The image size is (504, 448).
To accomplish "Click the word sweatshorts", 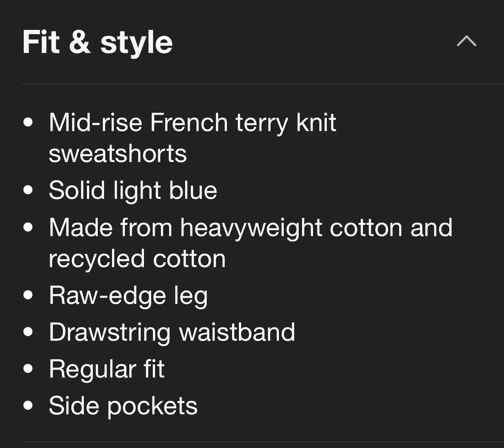I will coord(117,154).
